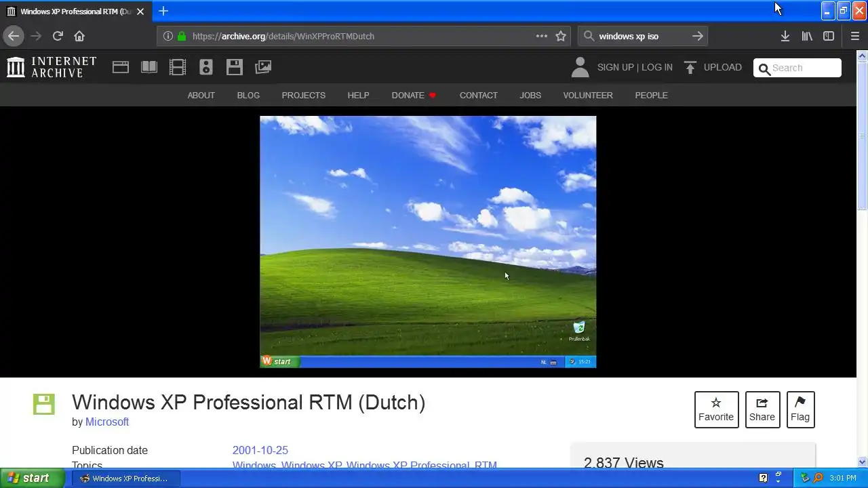Click the green padlock security icon
This screenshot has width=868, height=488.
[181, 36]
